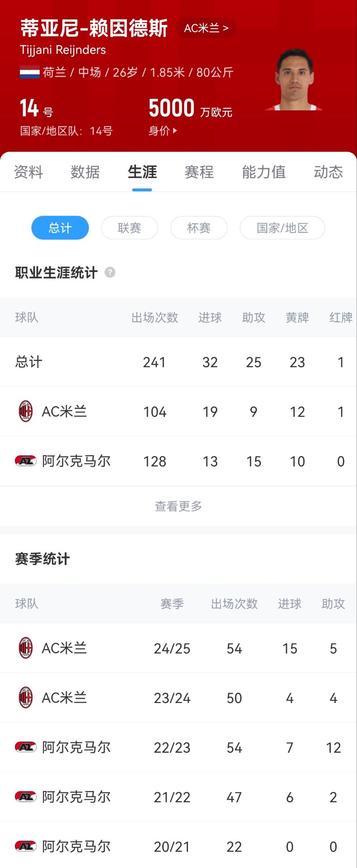
Task: Tap the Netherlands flag icon
Action: click(30, 72)
